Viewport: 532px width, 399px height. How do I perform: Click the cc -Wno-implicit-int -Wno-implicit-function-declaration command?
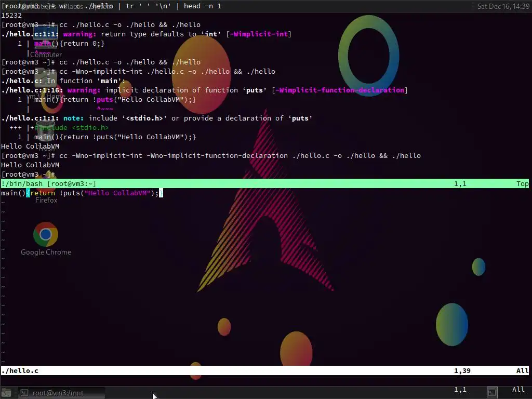pyautogui.click(x=240, y=155)
